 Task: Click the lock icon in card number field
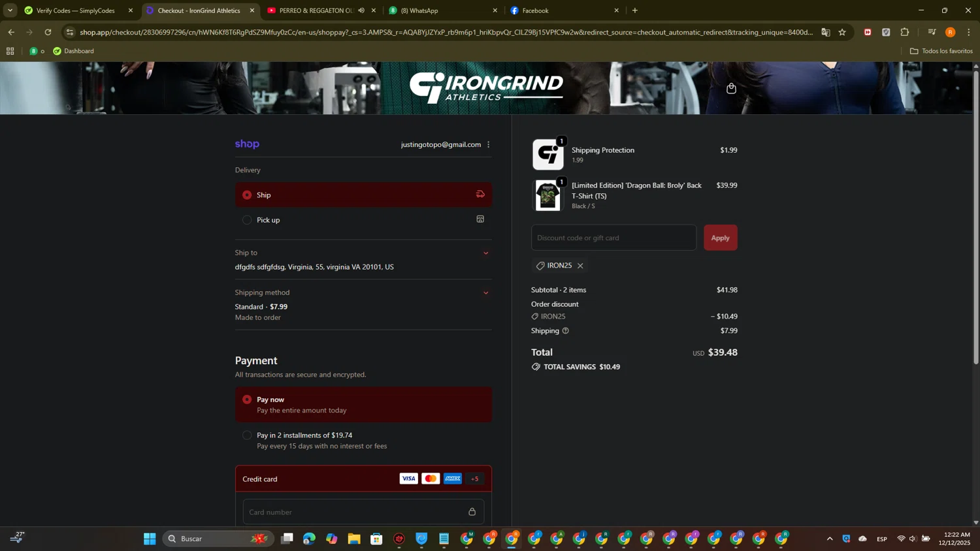[472, 512]
